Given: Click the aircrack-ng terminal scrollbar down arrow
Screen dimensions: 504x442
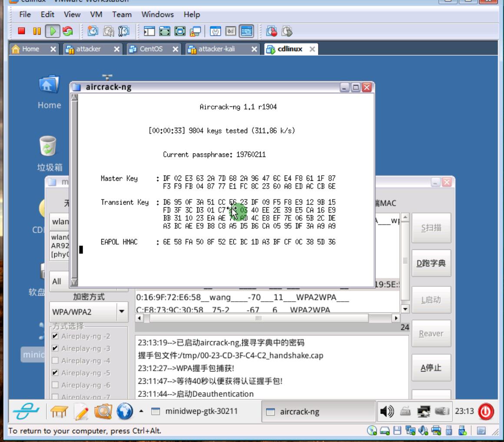Looking at the screenshot, I should pyautogui.click(x=74, y=282).
